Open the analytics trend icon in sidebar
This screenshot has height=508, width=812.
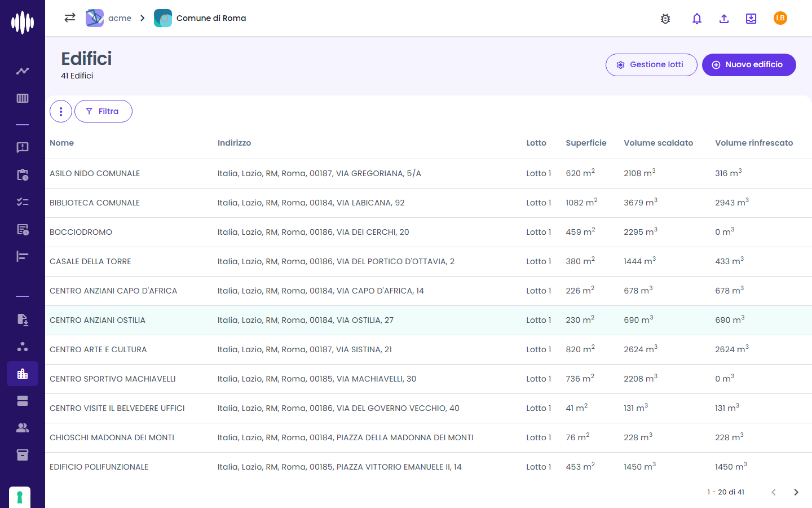(x=23, y=71)
